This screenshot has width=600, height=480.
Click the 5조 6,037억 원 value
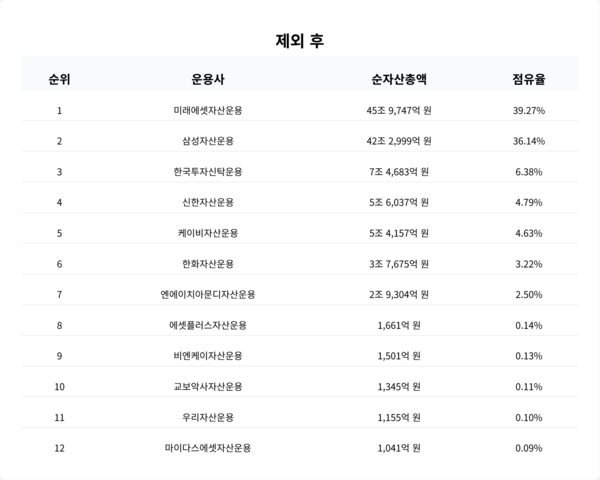point(399,202)
